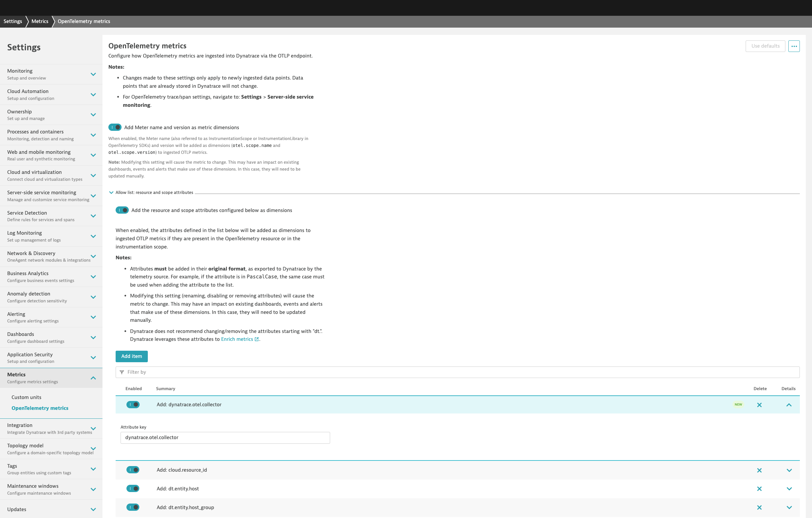Click 'Add: cloud.resource_id' row text
Viewport: 812px width, 518px height.
point(182,470)
